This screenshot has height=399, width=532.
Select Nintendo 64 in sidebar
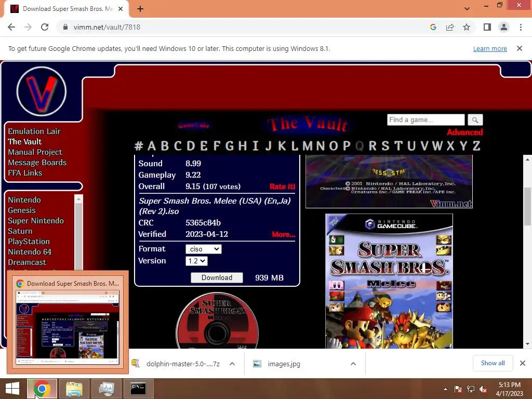(x=30, y=252)
